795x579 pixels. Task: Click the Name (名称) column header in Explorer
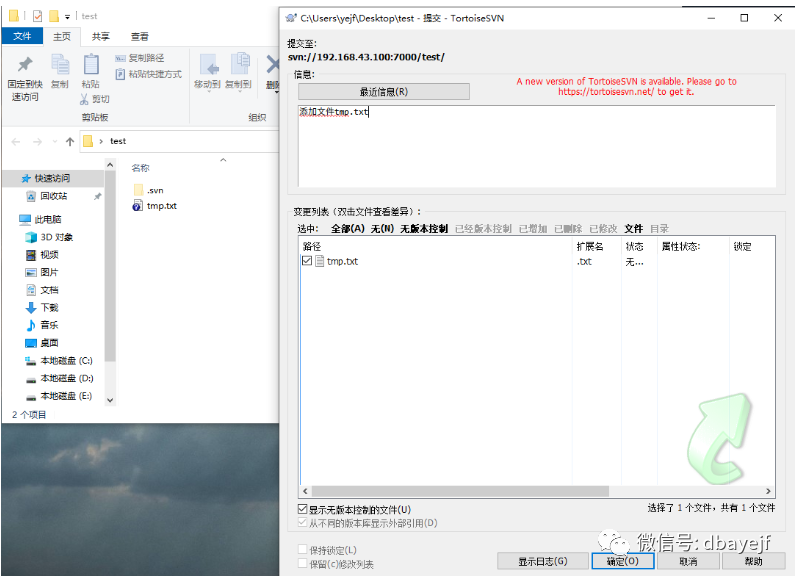[140, 168]
